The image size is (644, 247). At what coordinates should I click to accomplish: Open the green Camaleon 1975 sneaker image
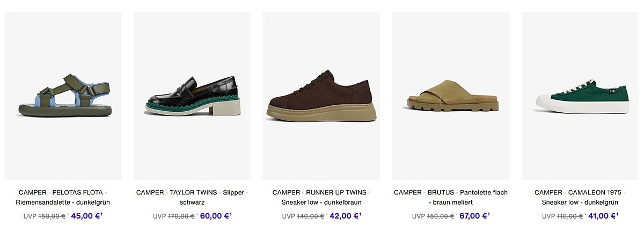(580, 96)
